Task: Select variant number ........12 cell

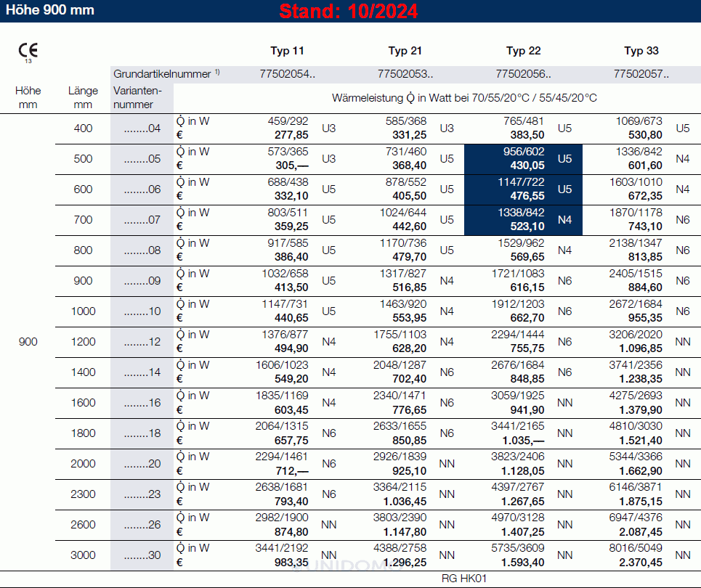Action: point(142,342)
